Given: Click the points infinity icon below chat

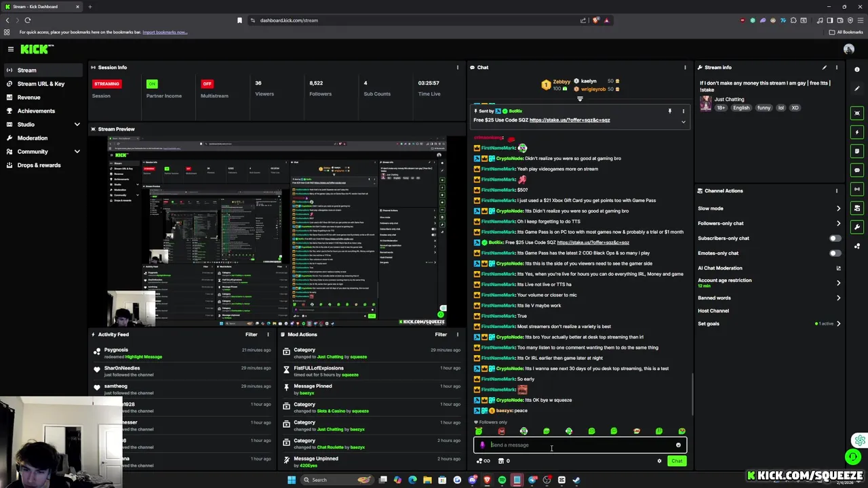Looking at the screenshot, I should tap(483, 461).
